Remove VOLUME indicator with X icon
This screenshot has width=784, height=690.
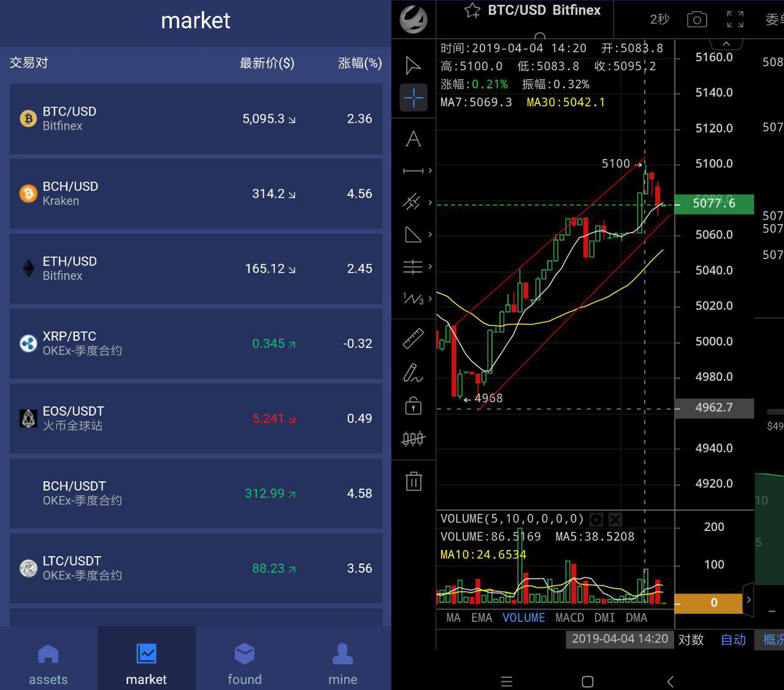coord(615,519)
